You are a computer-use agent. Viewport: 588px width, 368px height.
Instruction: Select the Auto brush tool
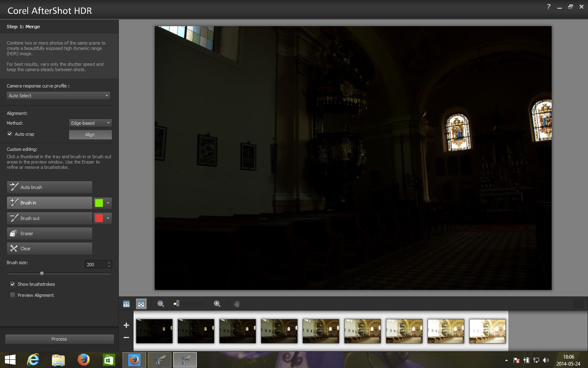(49, 187)
